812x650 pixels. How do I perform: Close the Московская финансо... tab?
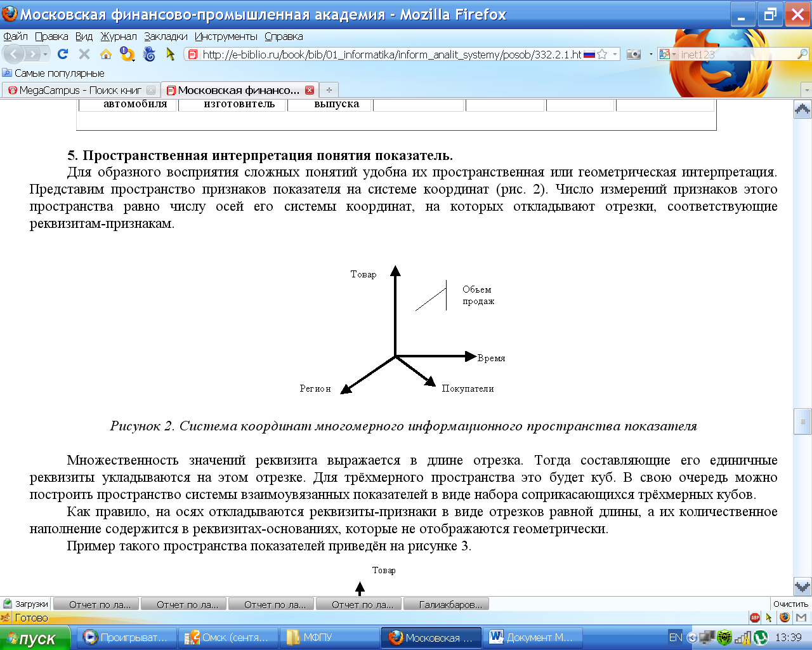click(x=310, y=90)
